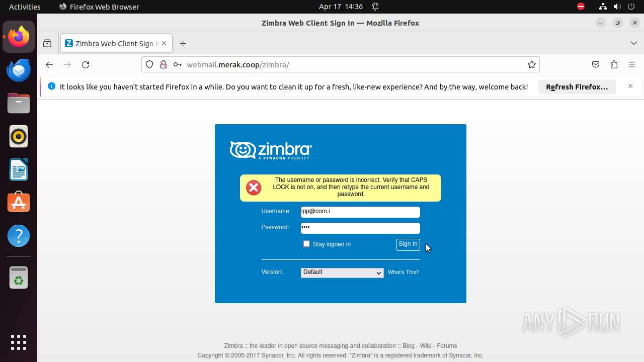The height and width of the screenshot is (362, 644).
Task: Click the address bar URL field
Action: click(354, 65)
